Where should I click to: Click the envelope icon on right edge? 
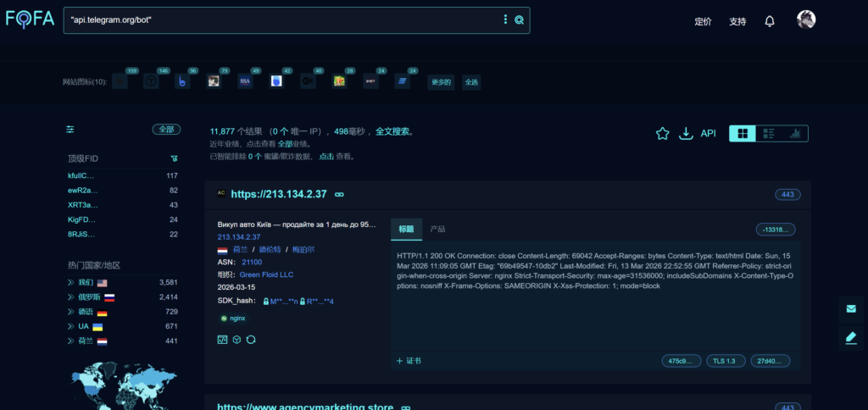point(851,309)
